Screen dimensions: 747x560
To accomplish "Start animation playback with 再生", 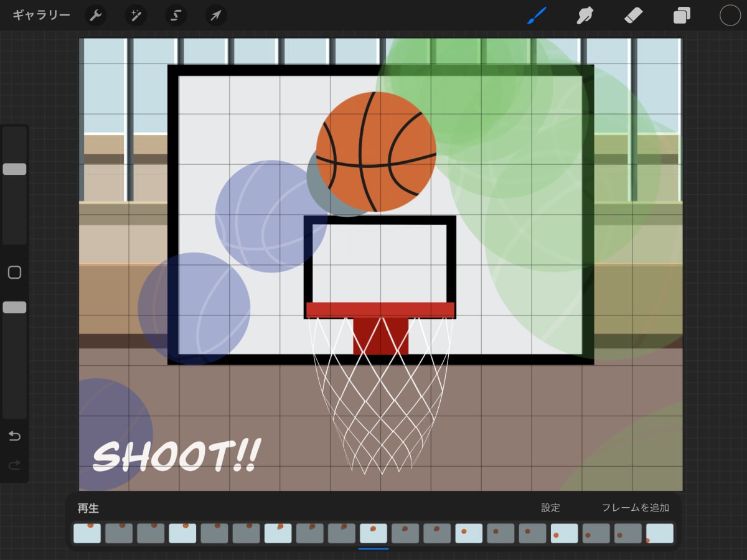I will (88, 508).
